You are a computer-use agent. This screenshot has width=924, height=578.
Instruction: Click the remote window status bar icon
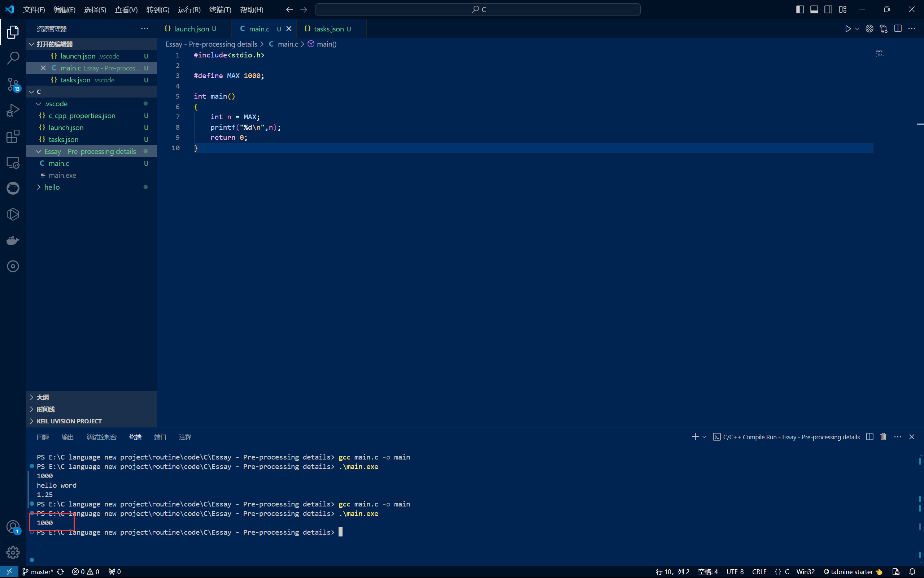(x=9, y=571)
